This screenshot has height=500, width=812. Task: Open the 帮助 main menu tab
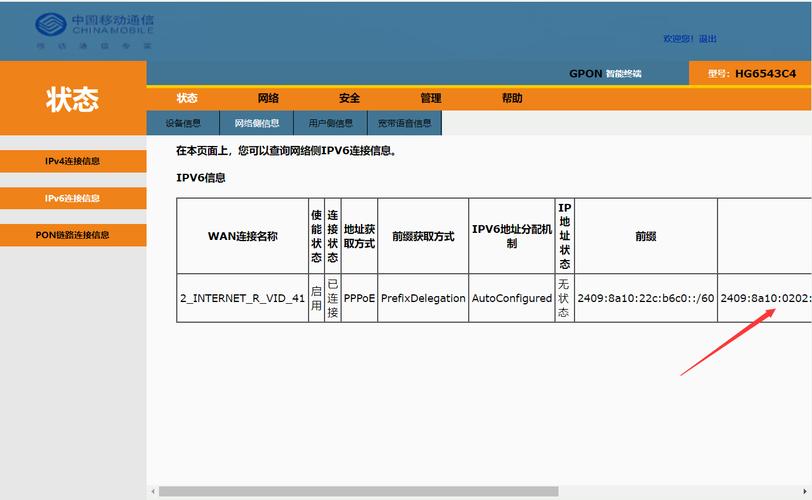click(512, 98)
